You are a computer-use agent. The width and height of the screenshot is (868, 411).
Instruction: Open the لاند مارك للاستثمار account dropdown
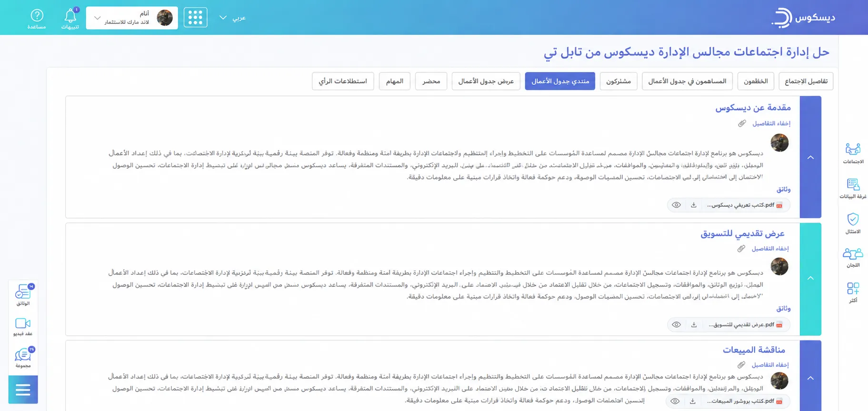[x=132, y=18]
